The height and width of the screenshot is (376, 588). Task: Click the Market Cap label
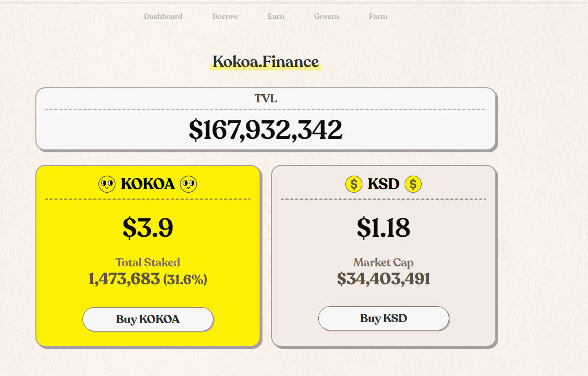pos(383,262)
